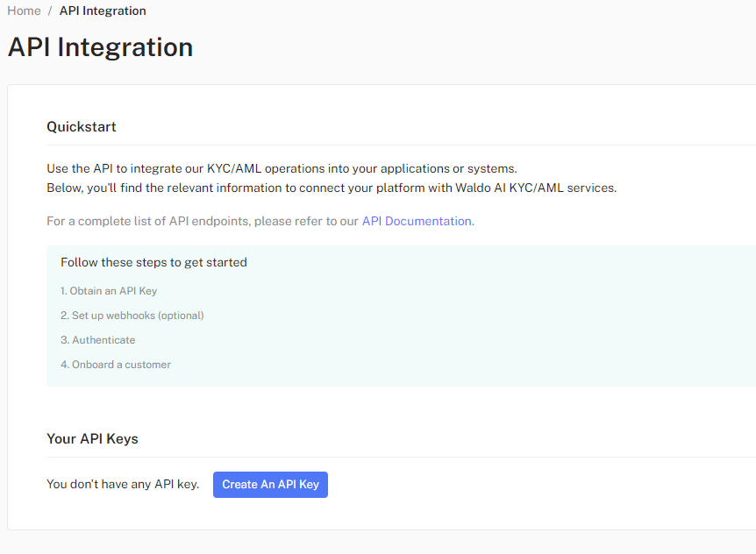
Task: Open the API Documentation link
Action: tap(417, 221)
